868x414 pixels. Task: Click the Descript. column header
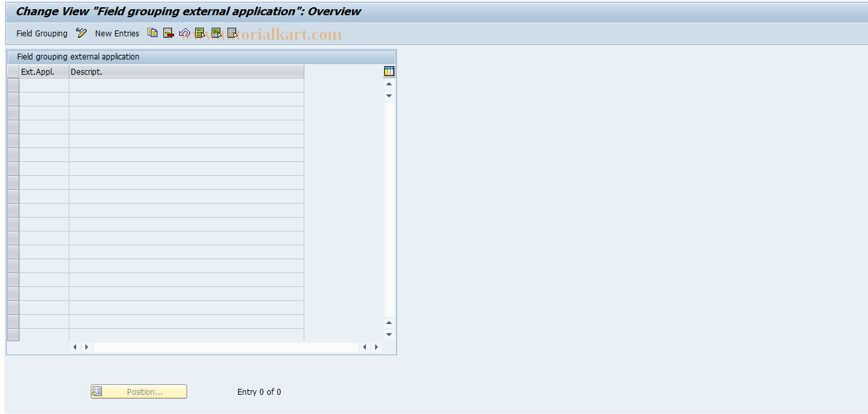187,71
